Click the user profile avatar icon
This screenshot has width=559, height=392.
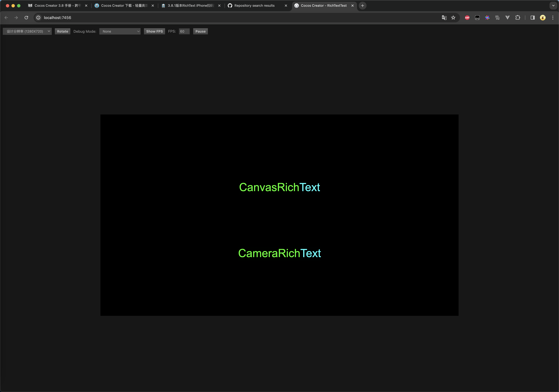click(x=543, y=17)
